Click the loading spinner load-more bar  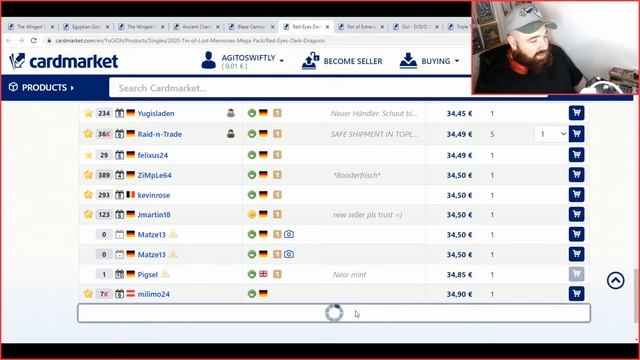(x=334, y=313)
